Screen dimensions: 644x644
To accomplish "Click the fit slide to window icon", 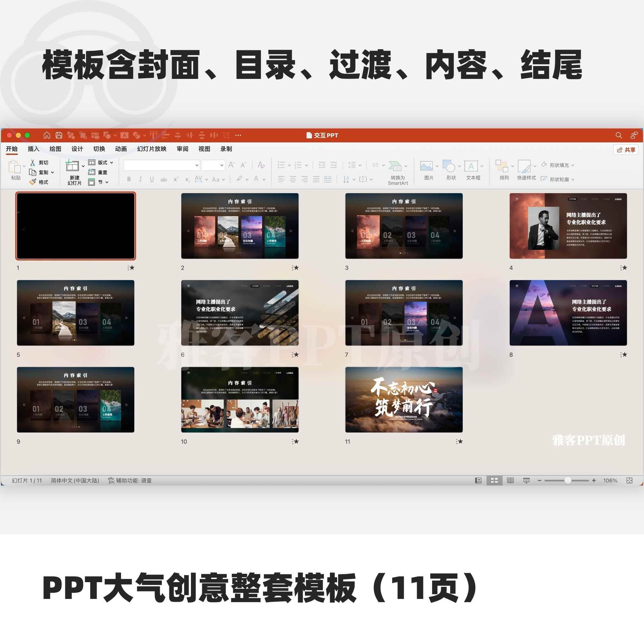I will pyautogui.click(x=629, y=480).
